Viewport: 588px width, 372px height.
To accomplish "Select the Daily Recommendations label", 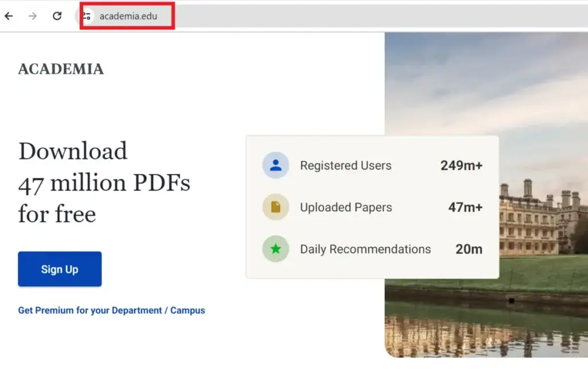I will point(365,249).
